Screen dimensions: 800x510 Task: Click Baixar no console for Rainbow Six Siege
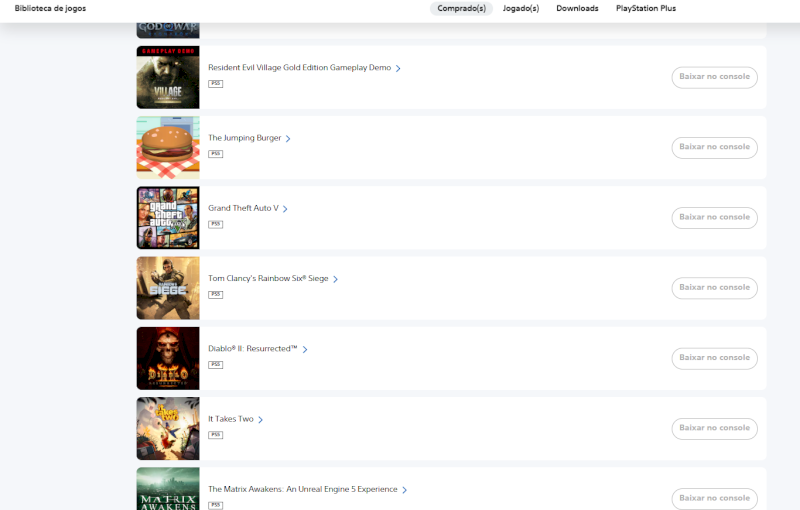tap(714, 288)
